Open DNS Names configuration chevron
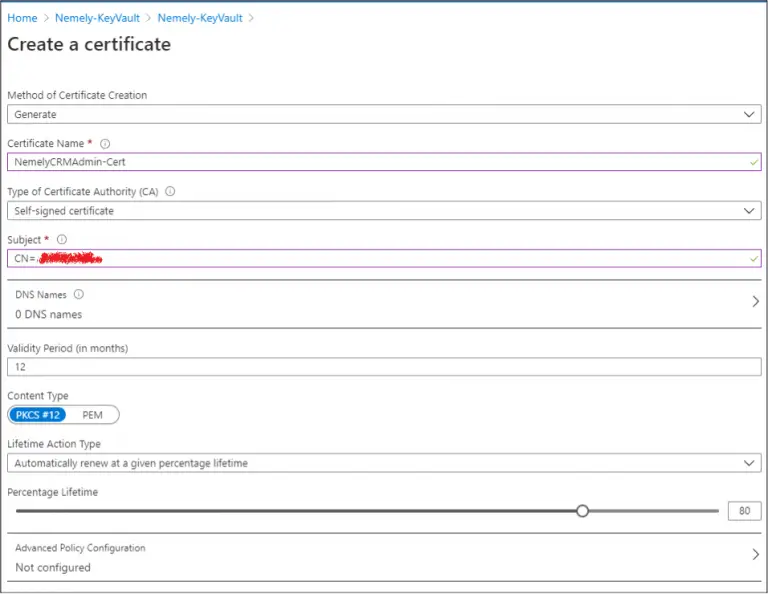This screenshot has width=768, height=594. tap(755, 302)
